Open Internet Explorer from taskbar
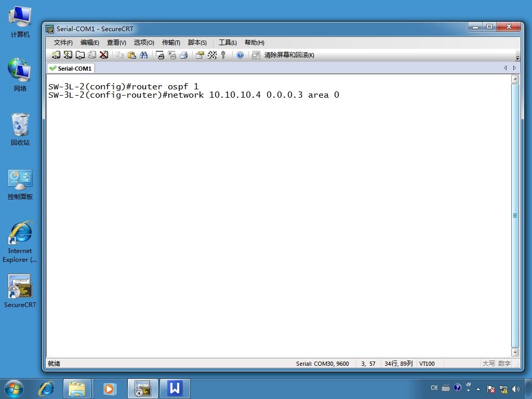 pyautogui.click(x=46, y=389)
